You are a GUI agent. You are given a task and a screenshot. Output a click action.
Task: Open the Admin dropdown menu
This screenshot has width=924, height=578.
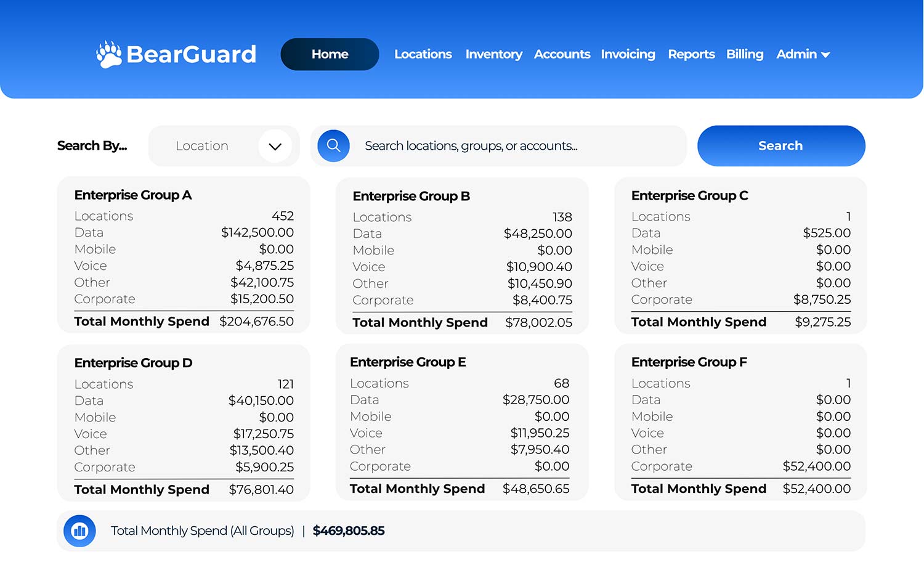pos(803,54)
